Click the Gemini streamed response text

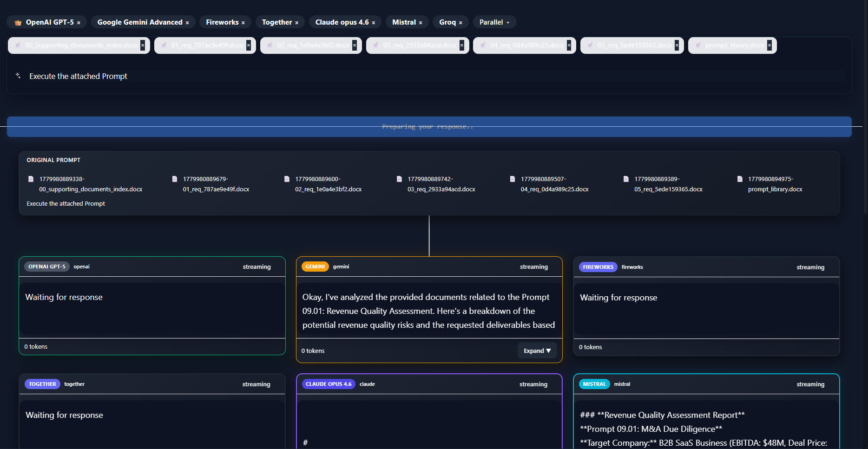tap(428, 311)
